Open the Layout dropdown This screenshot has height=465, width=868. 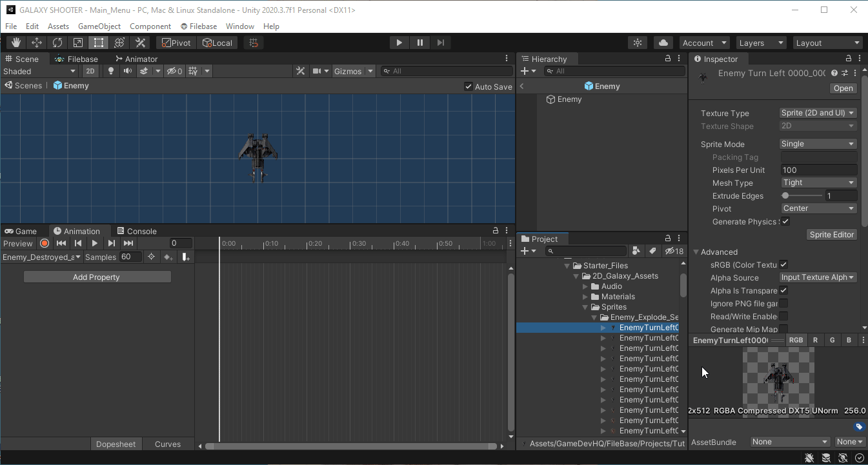click(828, 43)
